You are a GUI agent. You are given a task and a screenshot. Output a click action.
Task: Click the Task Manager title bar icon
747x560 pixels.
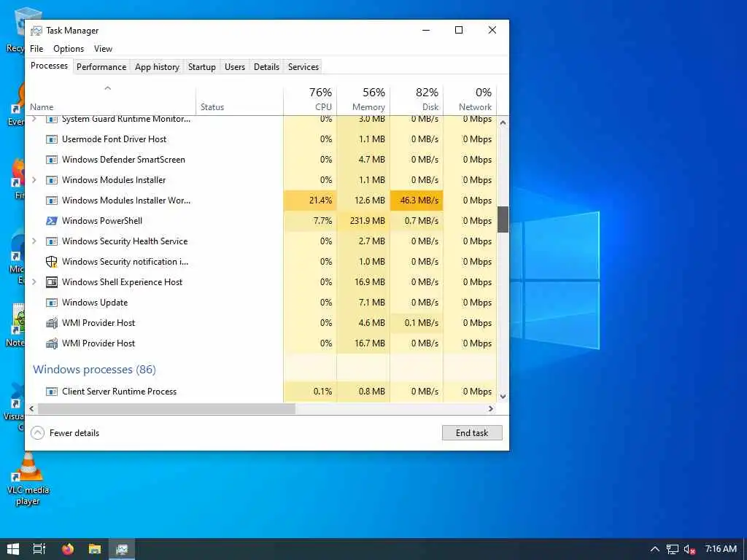(x=36, y=31)
